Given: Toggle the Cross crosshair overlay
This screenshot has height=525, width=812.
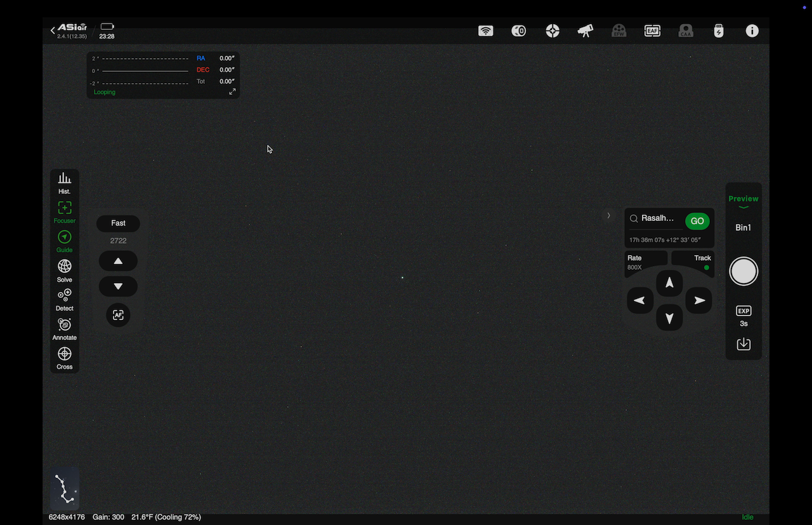Looking at the screenshot, I should [65, 359].
